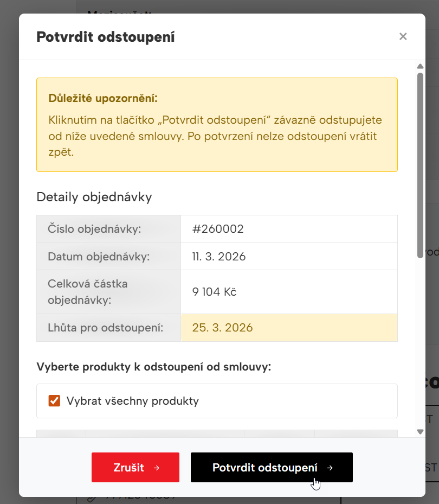Click arrow icon inside black Potvrdit odstoupení button
This screenshot has width=439, height=504.
[x=330, y=468]
